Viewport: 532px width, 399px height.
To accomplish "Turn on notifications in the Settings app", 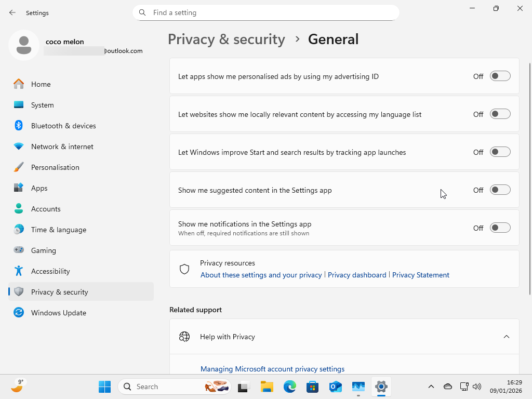I will (499, 227).
